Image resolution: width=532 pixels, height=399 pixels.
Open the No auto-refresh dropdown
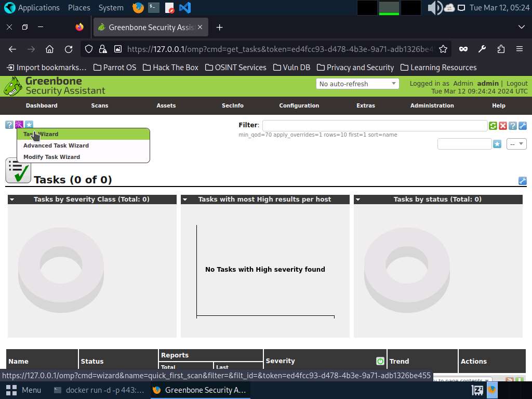(357, 84)
